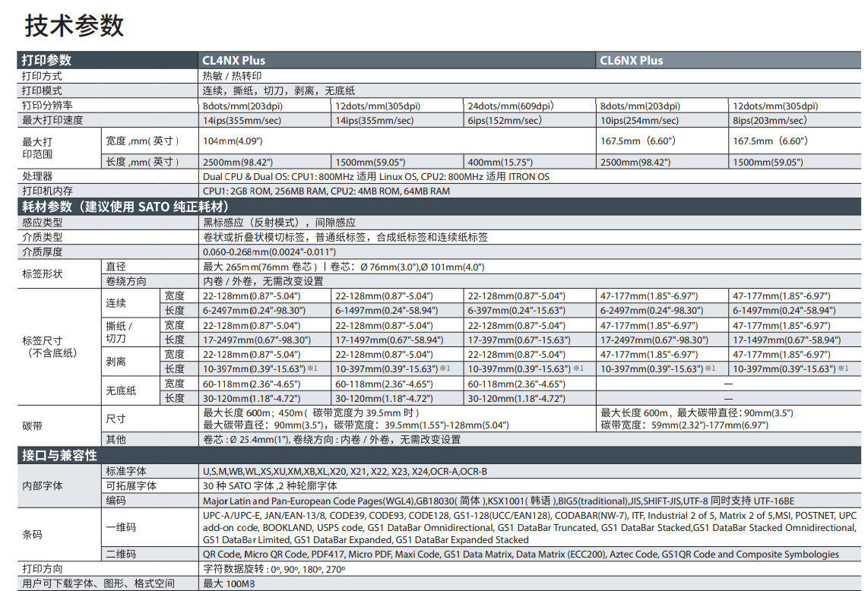868x591 pixels.
Task: Click the 撕纸 / 切刀 category label
Action: [x=119, y=332]
